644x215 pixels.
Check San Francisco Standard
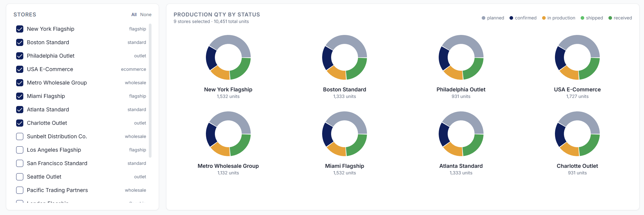tap(19, 163)
